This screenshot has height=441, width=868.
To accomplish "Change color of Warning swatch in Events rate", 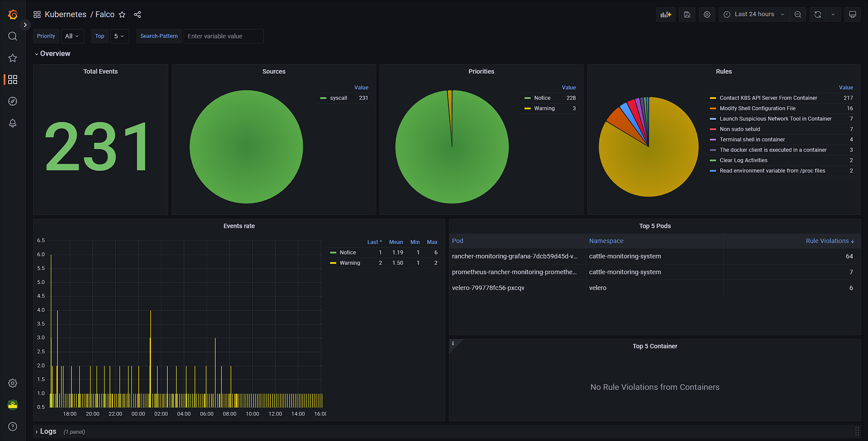I will click(x=333, y=263).
